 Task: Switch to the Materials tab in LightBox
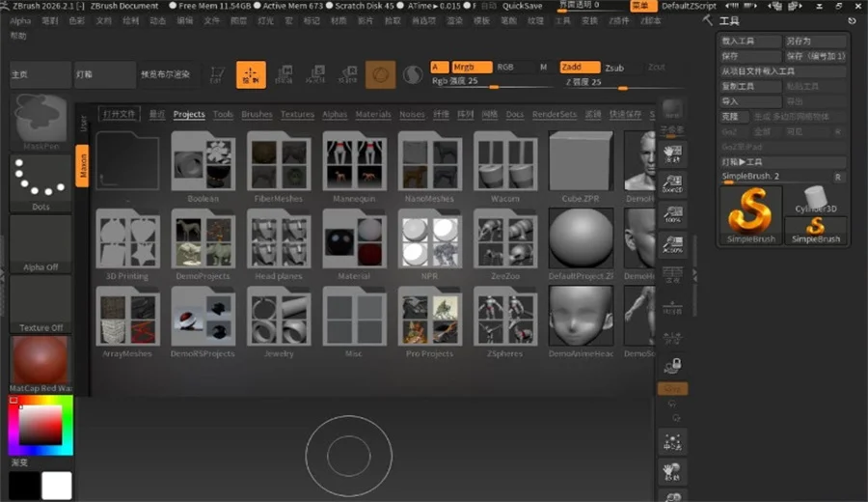coord(373,114)
